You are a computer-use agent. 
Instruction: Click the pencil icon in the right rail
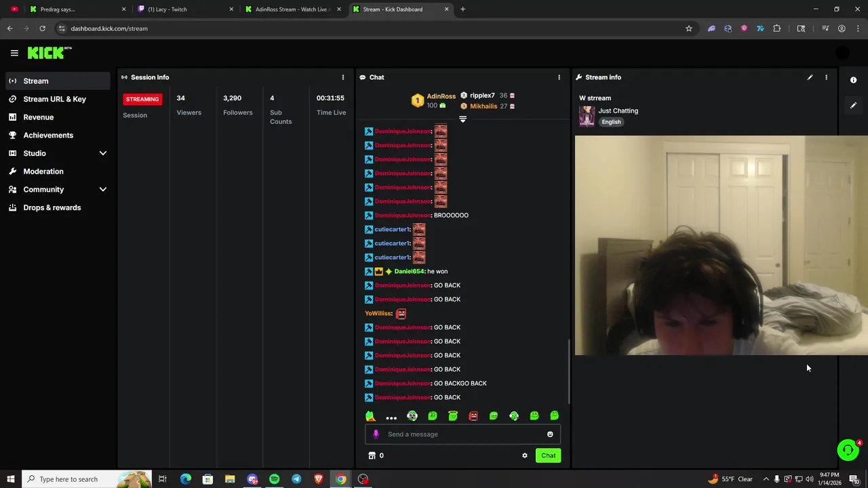click(853, 105)
